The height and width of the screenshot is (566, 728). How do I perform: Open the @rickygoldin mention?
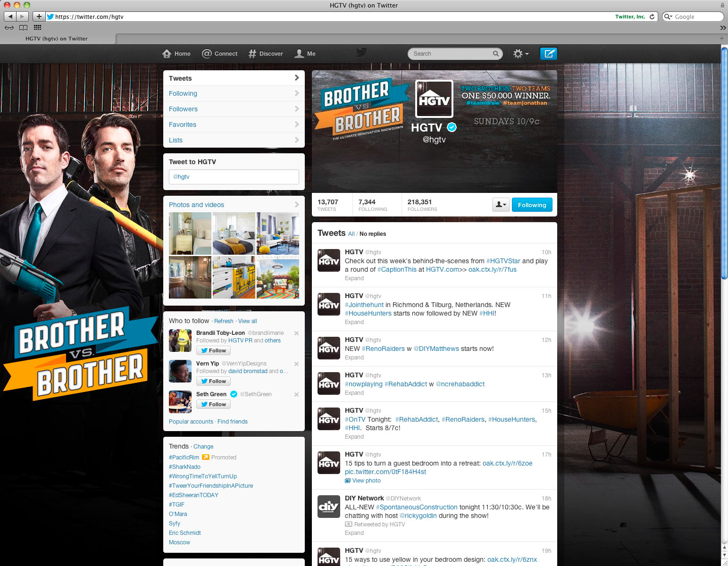point(418,516)
